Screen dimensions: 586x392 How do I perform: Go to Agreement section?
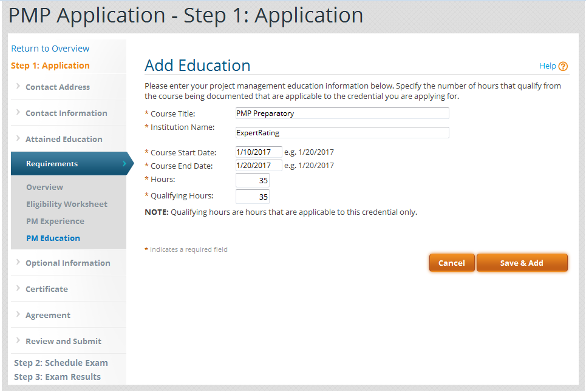(48, 316)
